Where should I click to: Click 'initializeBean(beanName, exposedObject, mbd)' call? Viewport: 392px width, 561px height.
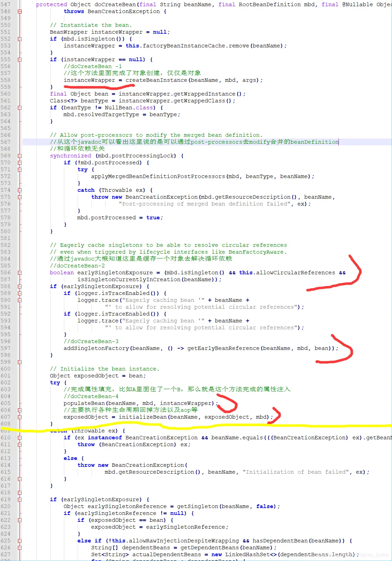194,417
